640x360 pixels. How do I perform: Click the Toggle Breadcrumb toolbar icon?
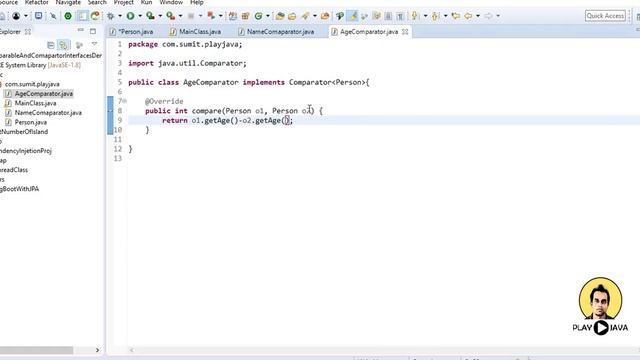[82, 16]
